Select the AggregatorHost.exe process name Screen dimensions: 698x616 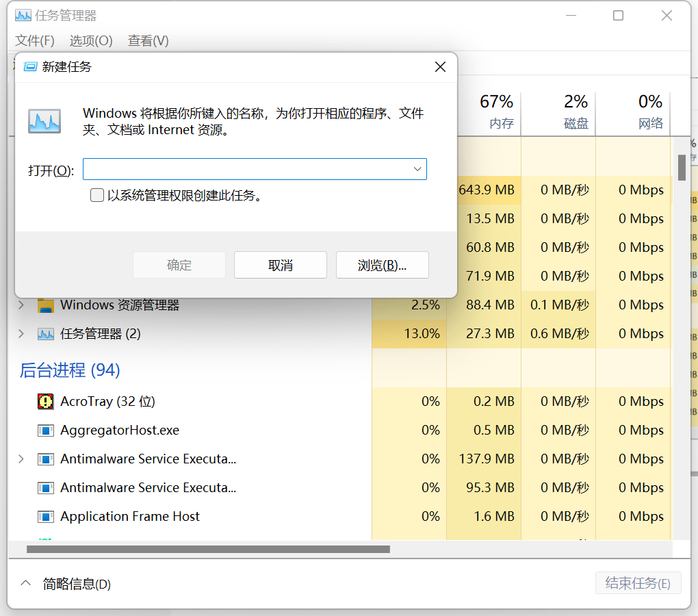(120, 431)
